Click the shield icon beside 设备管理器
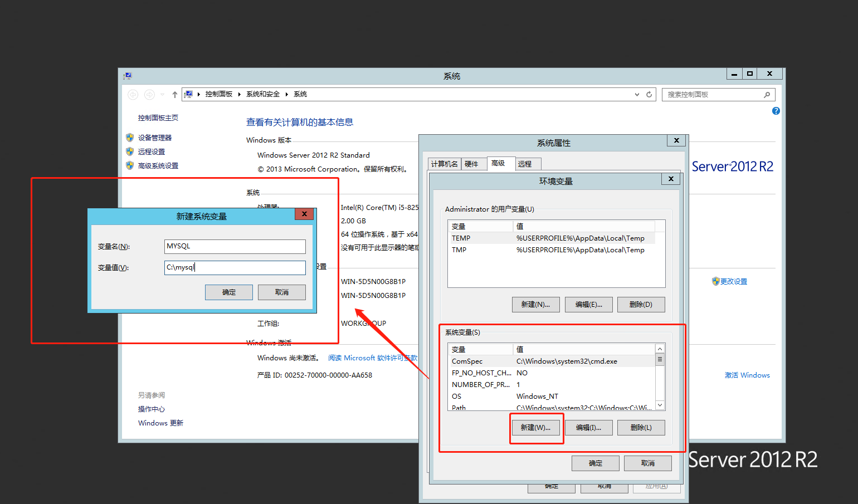 (x=129, y=137)
